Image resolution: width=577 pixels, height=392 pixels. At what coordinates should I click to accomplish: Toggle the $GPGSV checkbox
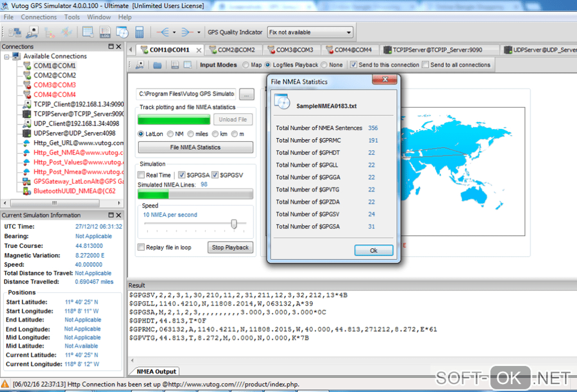215,175
